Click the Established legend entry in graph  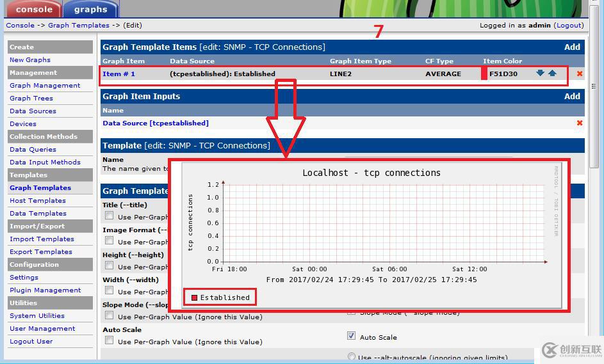click(221, 297)
